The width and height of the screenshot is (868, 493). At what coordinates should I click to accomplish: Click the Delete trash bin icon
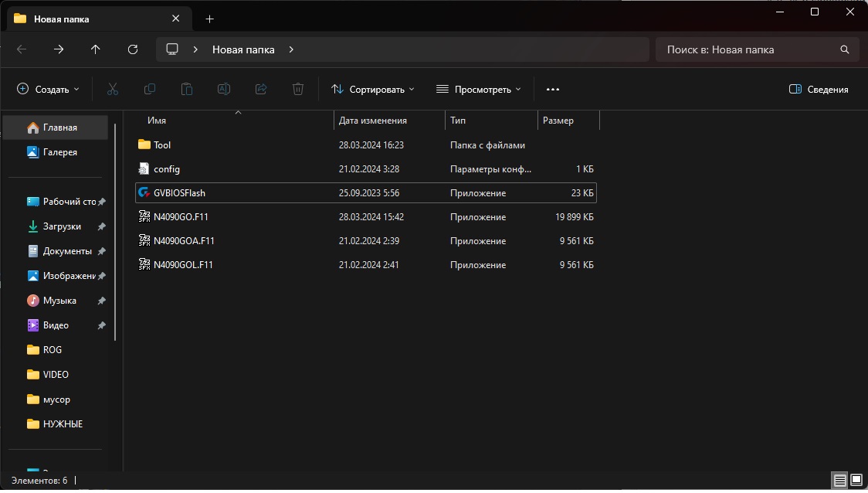coord(298,89)
